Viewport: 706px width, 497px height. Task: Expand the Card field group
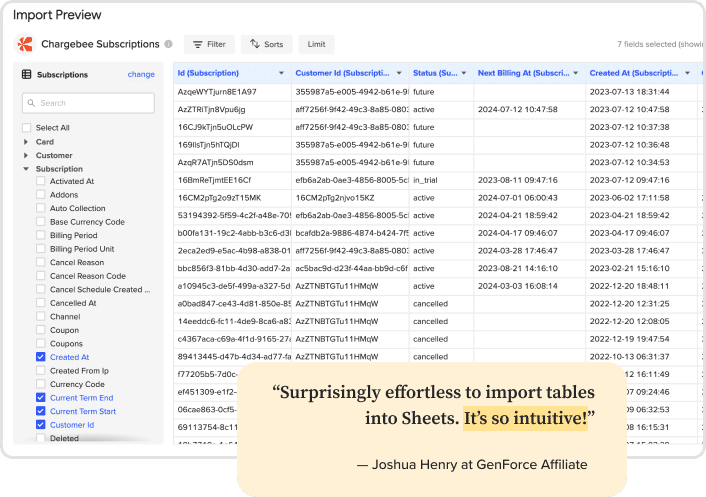tap(26, 142)
